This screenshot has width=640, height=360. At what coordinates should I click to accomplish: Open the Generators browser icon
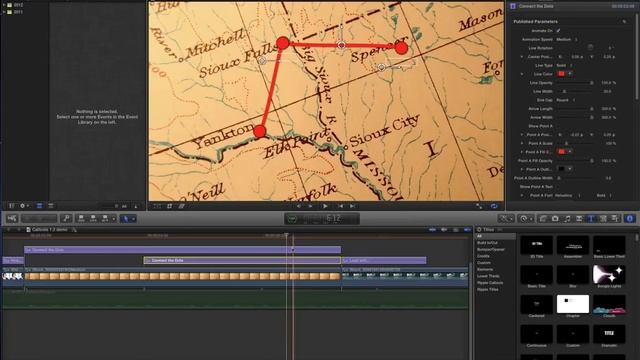pos(603,219)
